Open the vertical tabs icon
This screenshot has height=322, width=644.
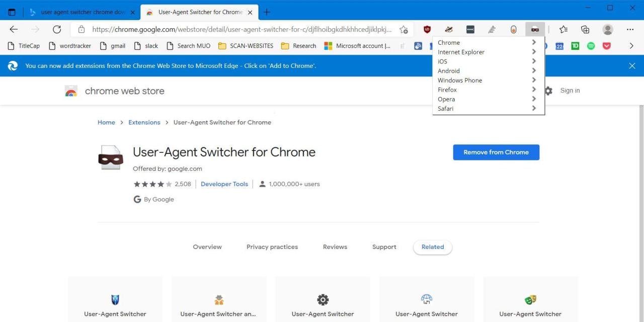[x=12, y=12]
